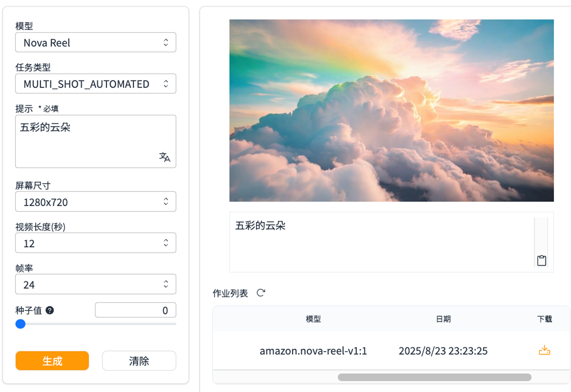Click the orange 生成 generate button

point(52,361)
